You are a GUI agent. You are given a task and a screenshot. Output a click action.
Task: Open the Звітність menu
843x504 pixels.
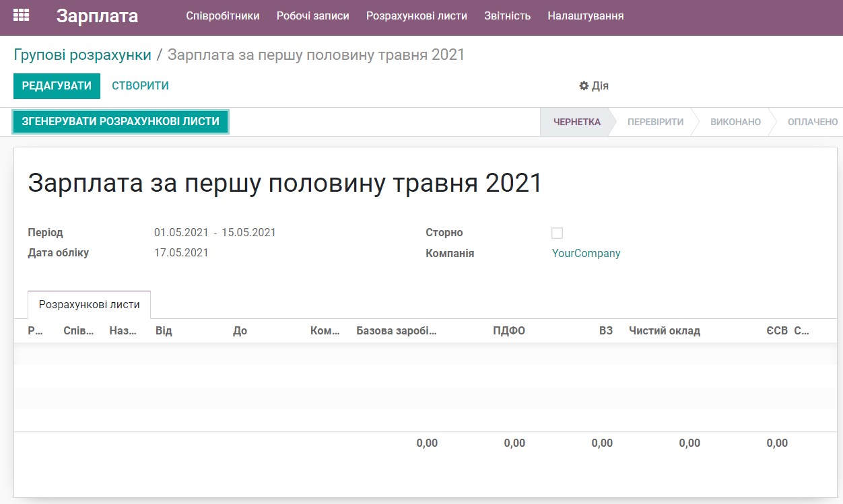[x=507, y=15]
